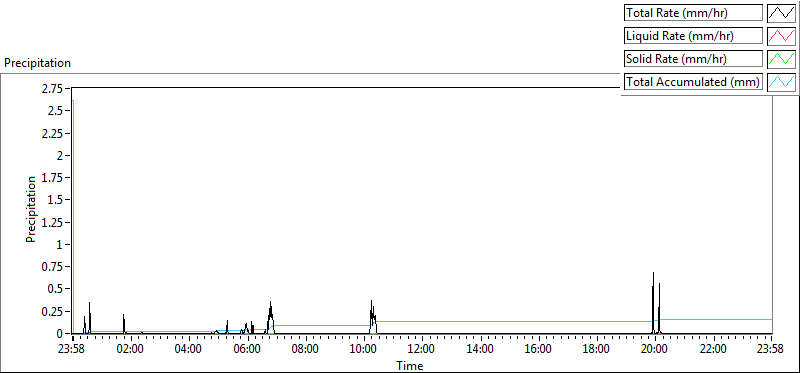
Task: Click the 23:58 end time axis label
Action: [771, 349]
